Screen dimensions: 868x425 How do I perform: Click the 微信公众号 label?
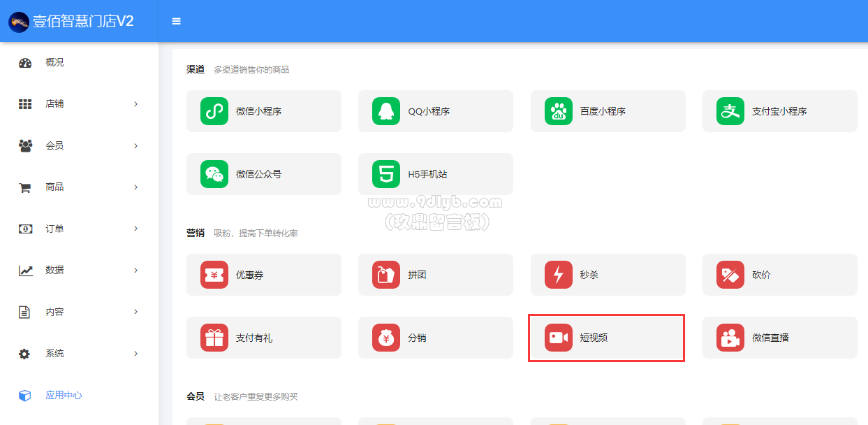click(x=258, y=174)
